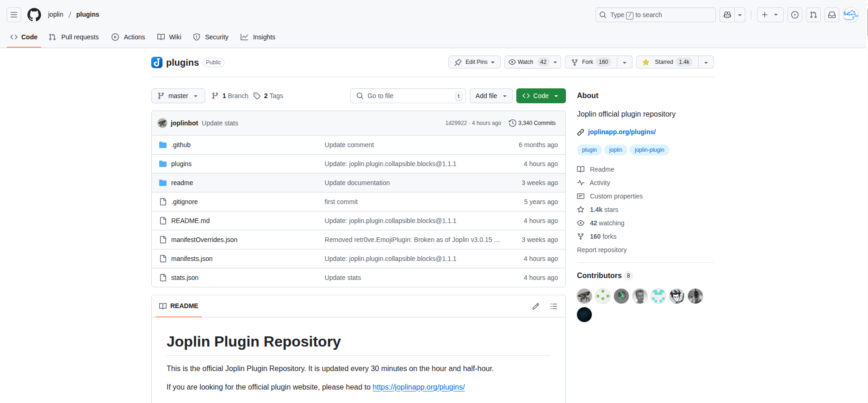868x403 pixels.
Task: Open the hamburger navigation menu
Action: pyautogui.click(x=14, y=15)
